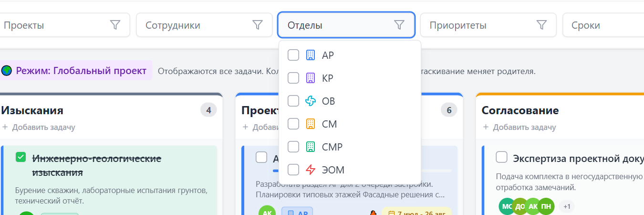Tick the ОВ department checkbox
The height and width of the screenshot is (215, 644).
(x=293, y=101)
